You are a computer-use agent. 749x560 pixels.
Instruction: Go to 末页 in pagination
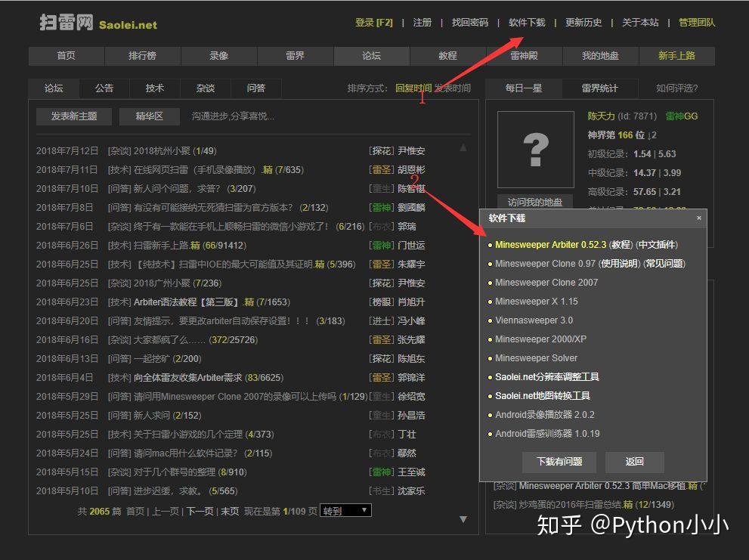pos(230,512)
